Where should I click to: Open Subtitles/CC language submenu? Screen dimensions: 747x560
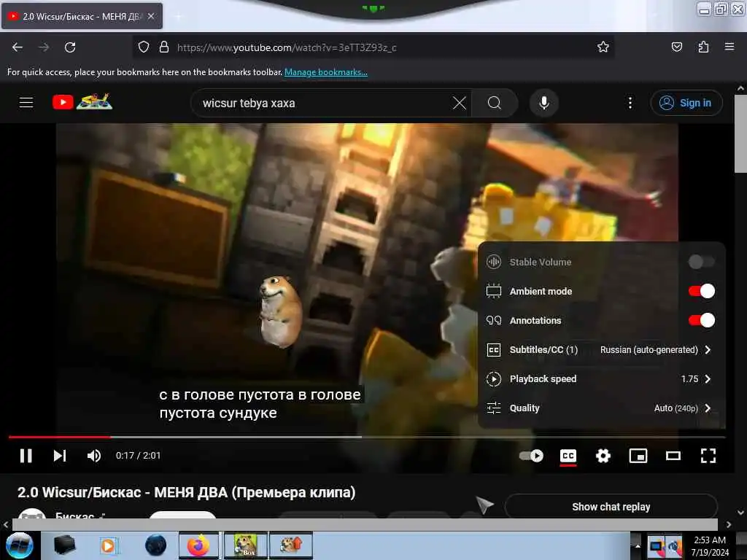[601, 349]
